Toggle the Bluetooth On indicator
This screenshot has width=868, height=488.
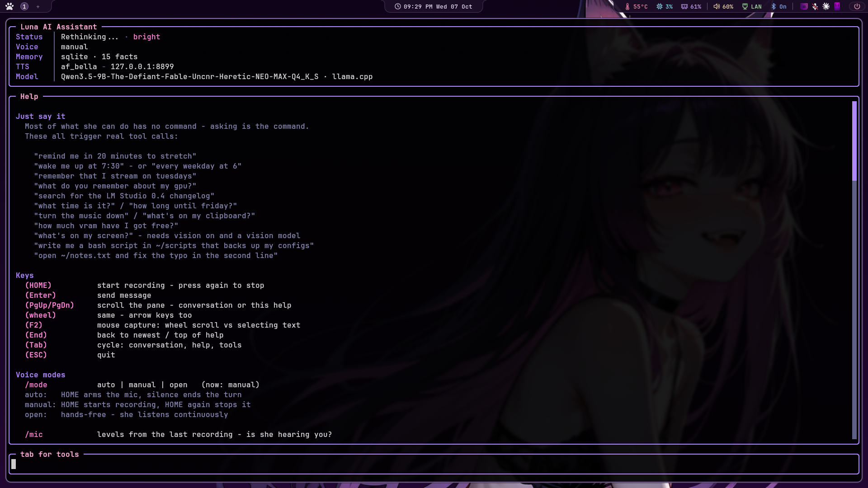click(779, 6)
